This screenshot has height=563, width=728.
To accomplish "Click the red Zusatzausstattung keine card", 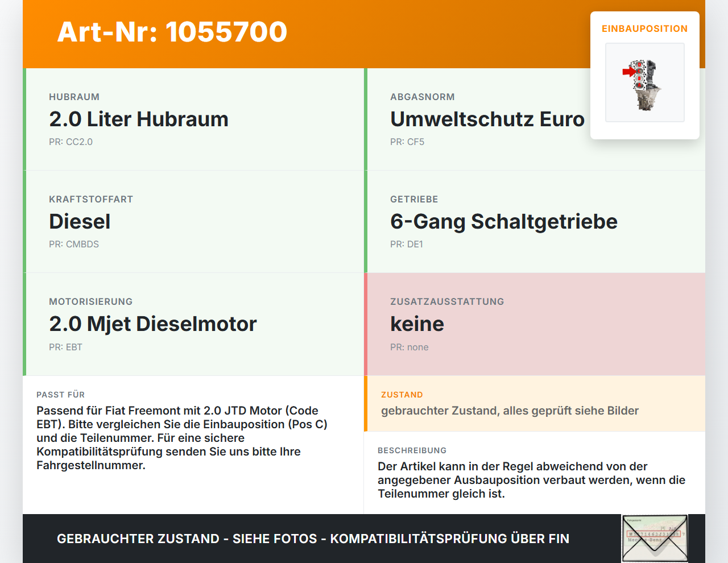I will [535, 324].
